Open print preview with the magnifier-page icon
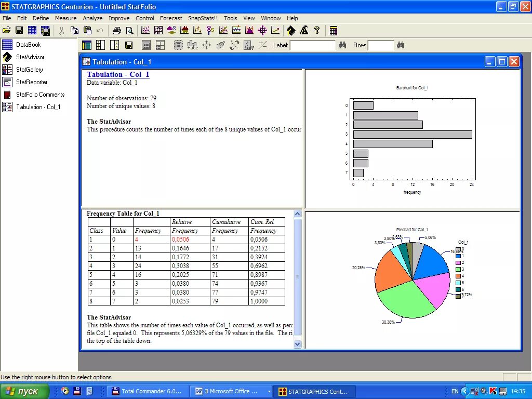Viewport: 532px width, 399px height. pos(129,31)
